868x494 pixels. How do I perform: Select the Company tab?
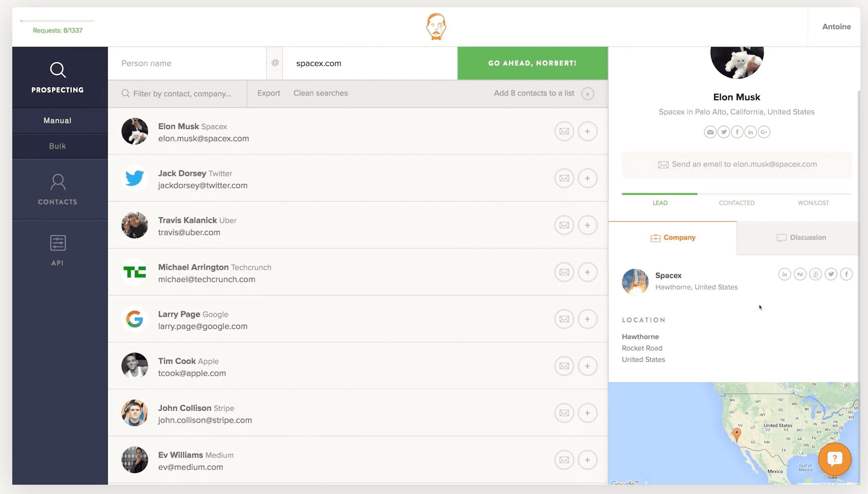(673, 238)
